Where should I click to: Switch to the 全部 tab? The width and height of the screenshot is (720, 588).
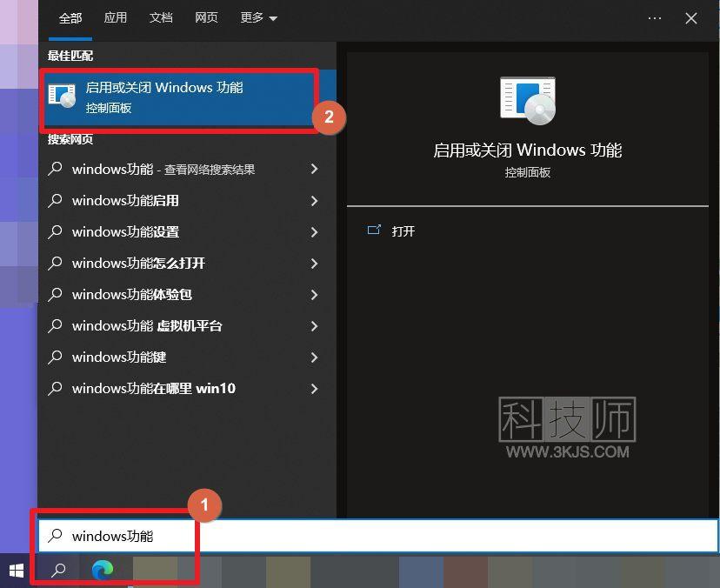[x=70, y=18]
